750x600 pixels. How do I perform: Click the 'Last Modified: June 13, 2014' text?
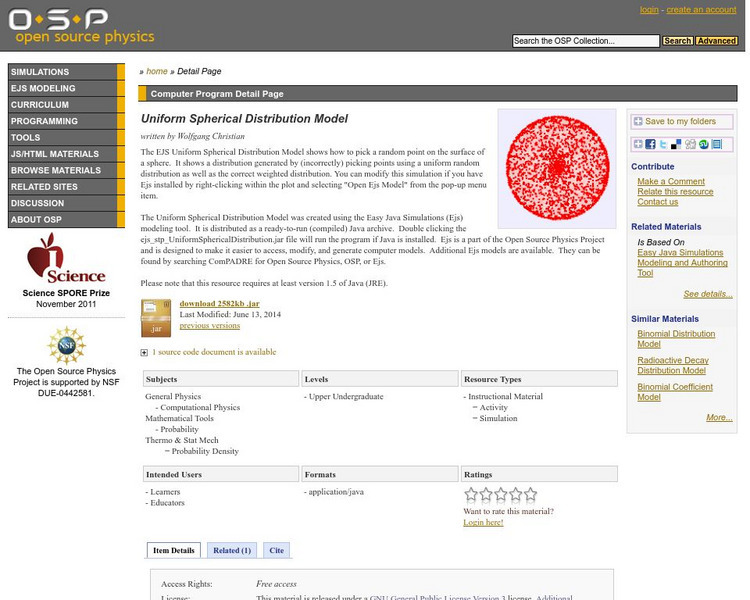tap(230, 314)
